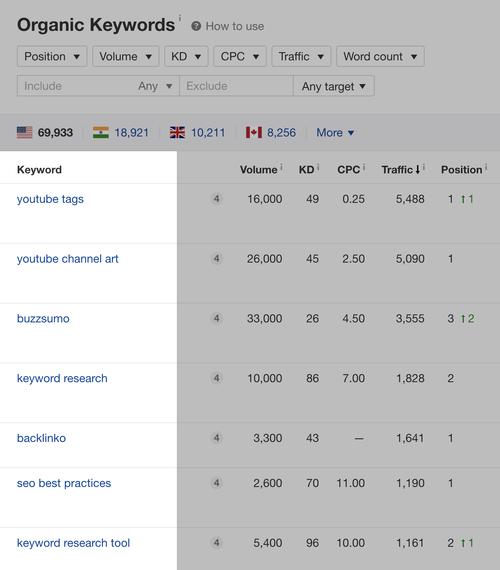
Task: Click the word count badge for buzzsumo
Action: point(216,318)
